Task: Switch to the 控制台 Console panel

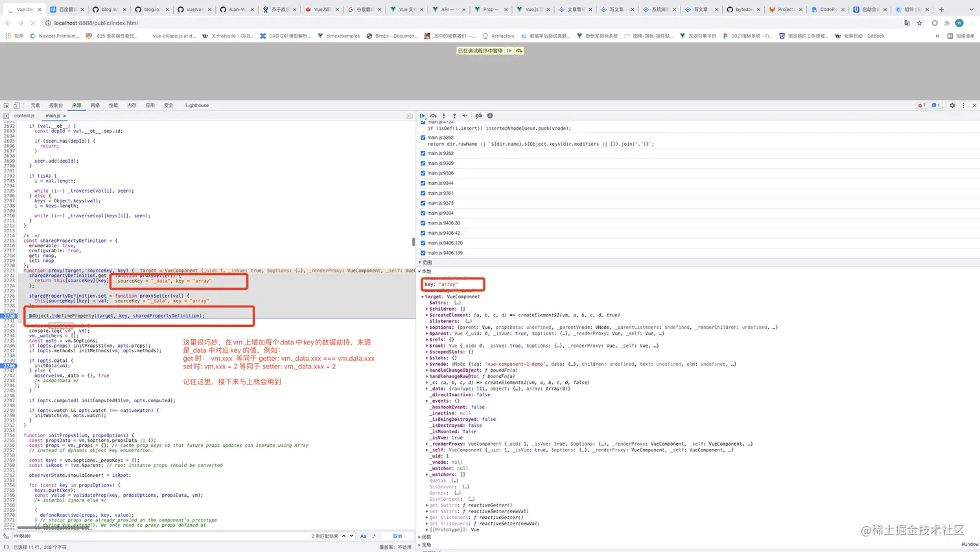Action: (56, 105)
